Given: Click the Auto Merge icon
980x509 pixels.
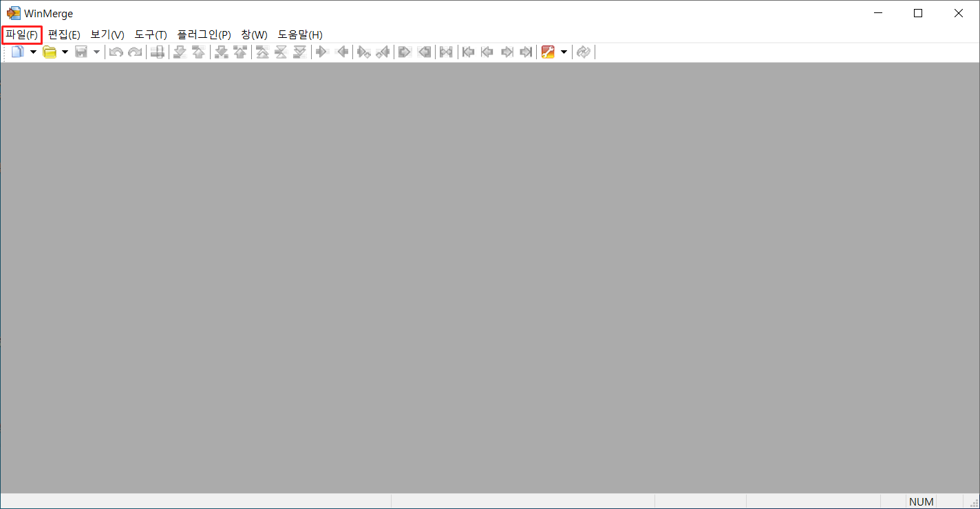Looking at the screenshot, I should coord(446,52).
